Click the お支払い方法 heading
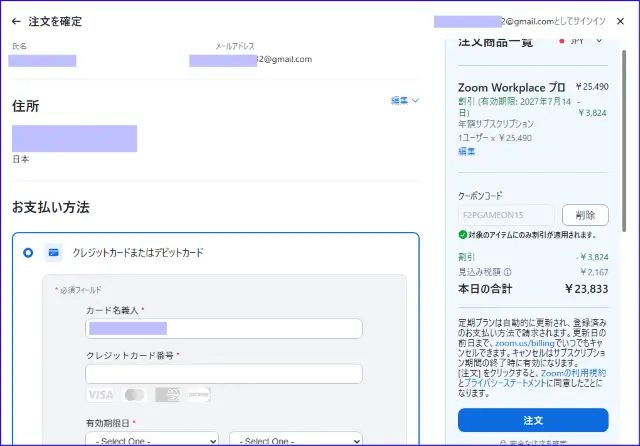Viewport: 640px width, 446px height. pyautogui.click(x=51, y=207)
